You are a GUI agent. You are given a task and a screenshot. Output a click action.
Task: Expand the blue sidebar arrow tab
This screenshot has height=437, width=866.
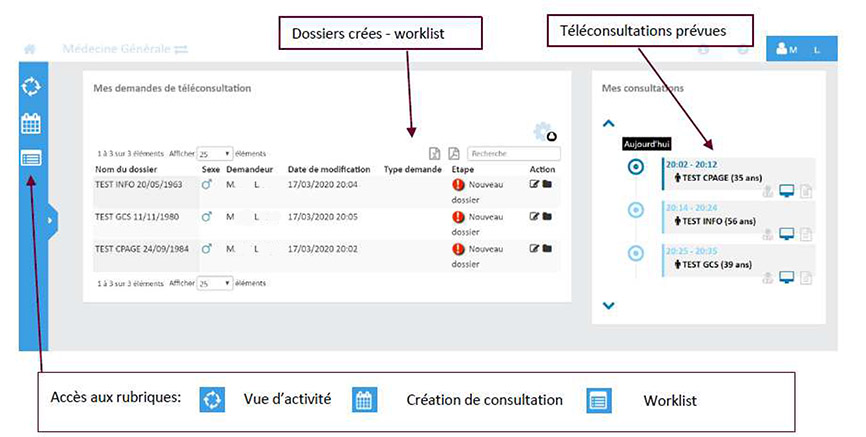pos(51,220)
